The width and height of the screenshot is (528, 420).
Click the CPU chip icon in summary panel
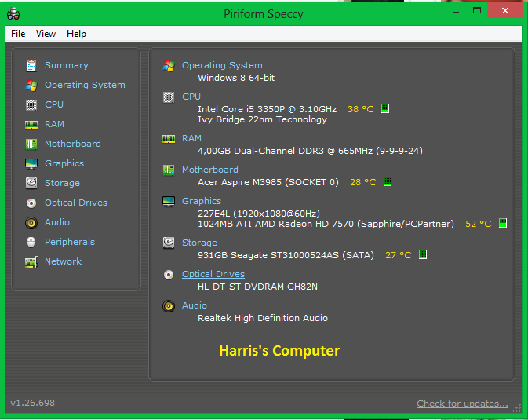pyautogui.click(x=169, y=97)
